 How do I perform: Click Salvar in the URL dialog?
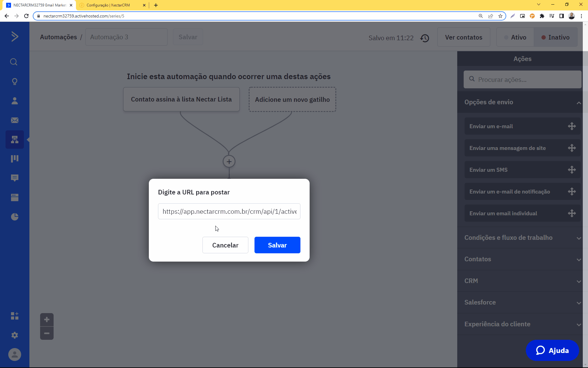click(277, 245)
